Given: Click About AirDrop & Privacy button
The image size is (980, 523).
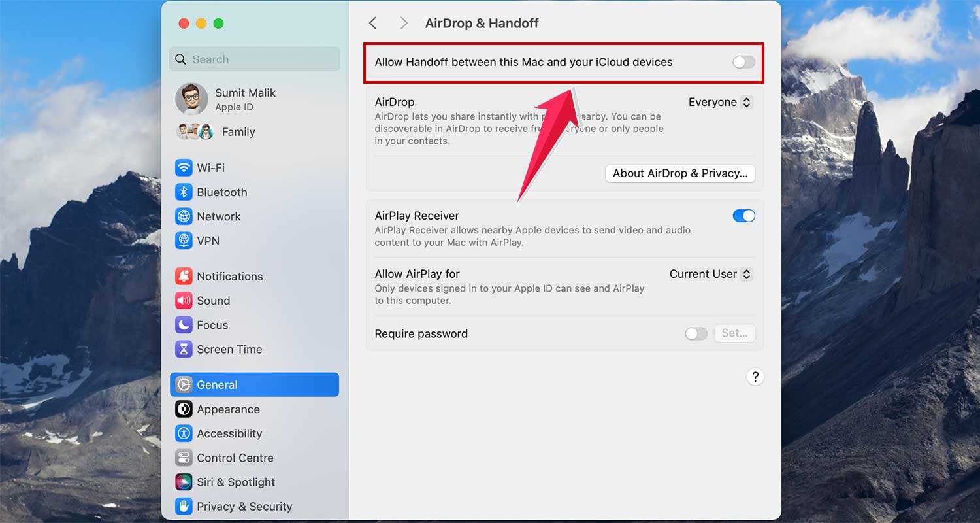Looking at the screenshot, I should [x=679, y=173].
